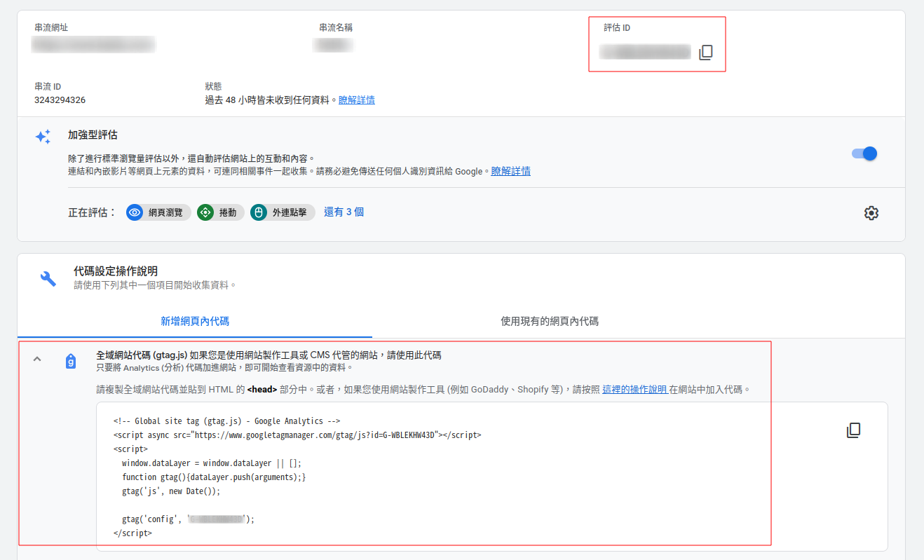Viewport: 924px width, 560px height.
Task: Click the window.dataLayer code line
Action: (211, 463)
